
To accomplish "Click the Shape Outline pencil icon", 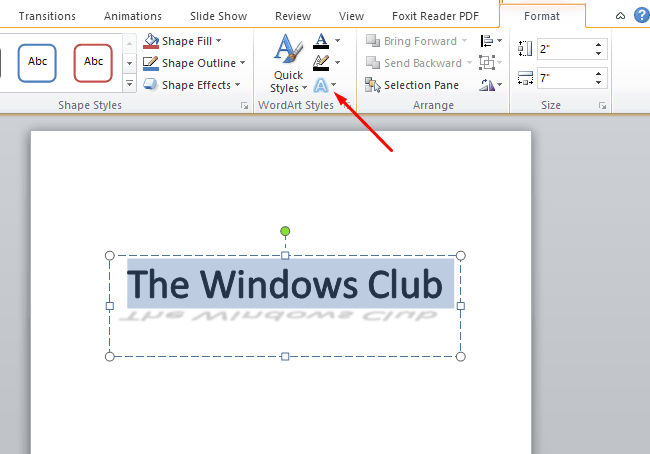I will (x=150, y=63).
